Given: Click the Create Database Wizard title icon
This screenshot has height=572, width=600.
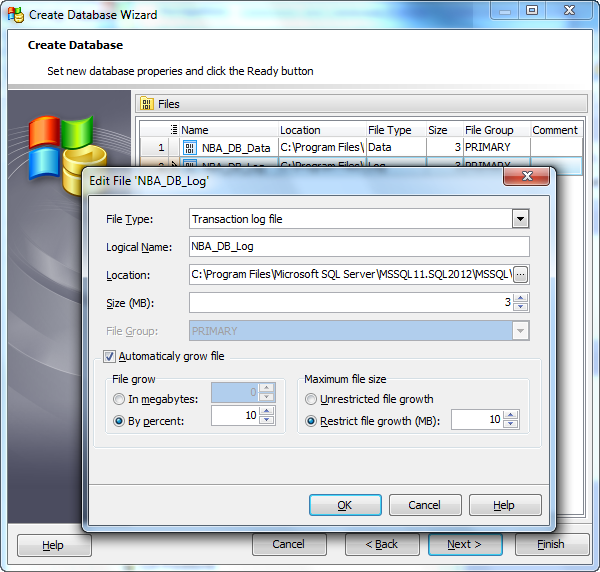Looking at the screenshot, I should (x=14, y=14).
